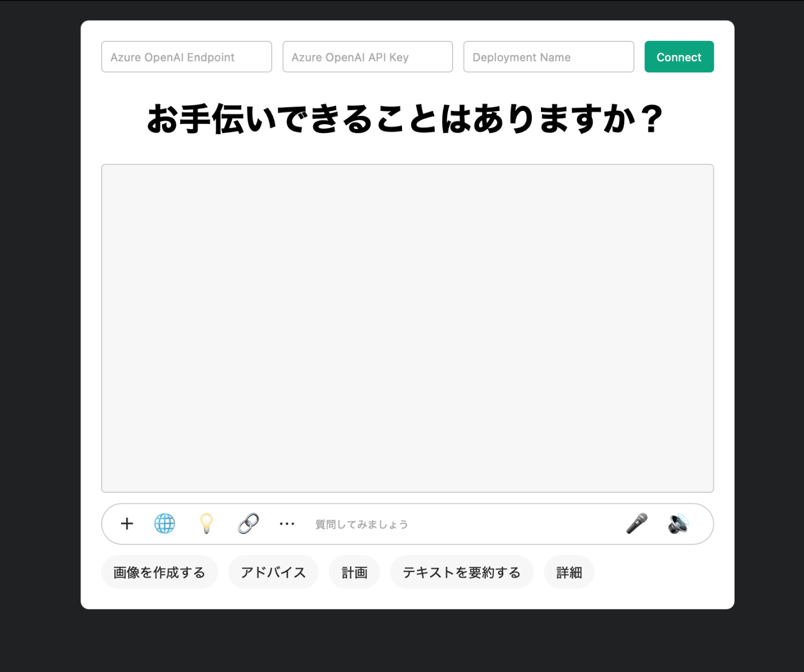Focus the Azure OpenAI Endpoint field
Image resolution: width=804 pixels, height=672 pixels.
click(187, 57)
